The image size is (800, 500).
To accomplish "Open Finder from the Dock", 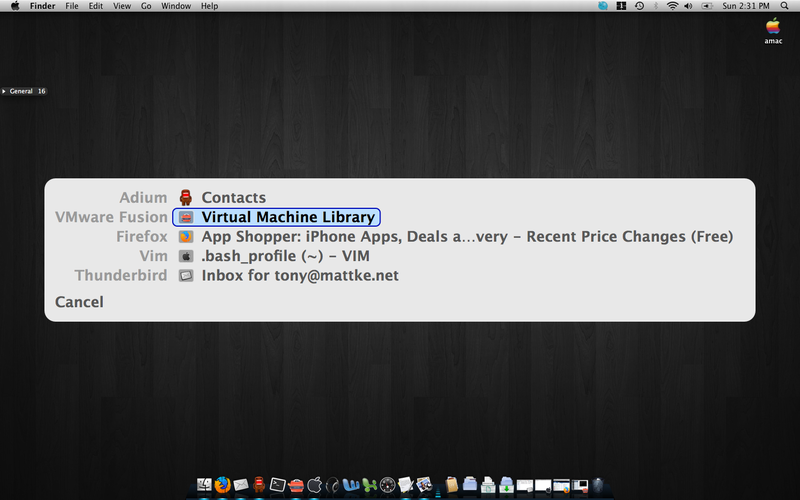I will pyautogui.click(x=205, y=485).
